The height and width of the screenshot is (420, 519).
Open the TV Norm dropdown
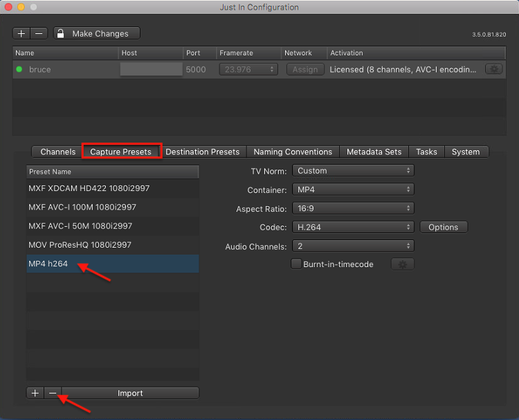(353, 171)
